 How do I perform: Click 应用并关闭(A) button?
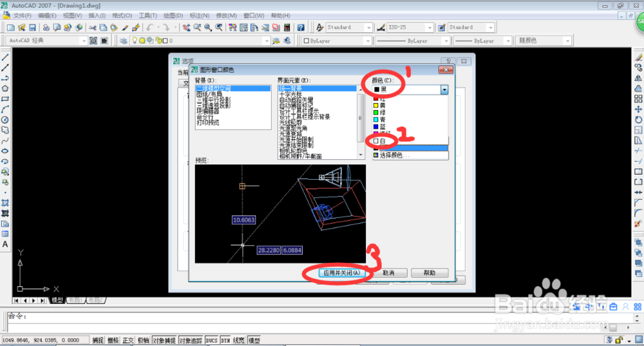pos(342,273)
